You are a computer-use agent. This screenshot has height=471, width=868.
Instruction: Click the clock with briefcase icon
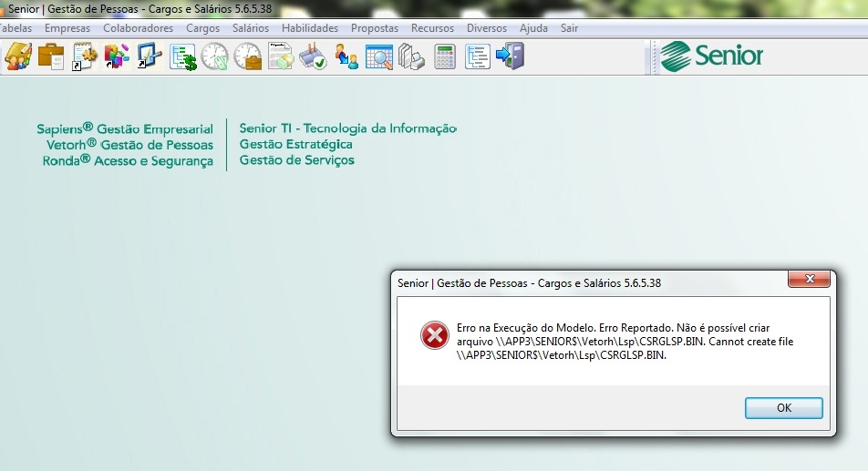click(x=248, y=56)
